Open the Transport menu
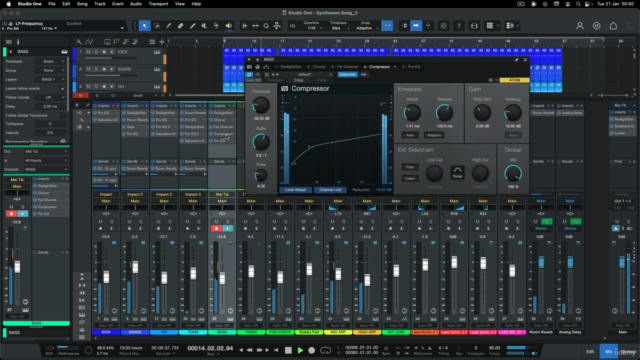This screenshot has height=360, width=640. (x=158, y=4)
